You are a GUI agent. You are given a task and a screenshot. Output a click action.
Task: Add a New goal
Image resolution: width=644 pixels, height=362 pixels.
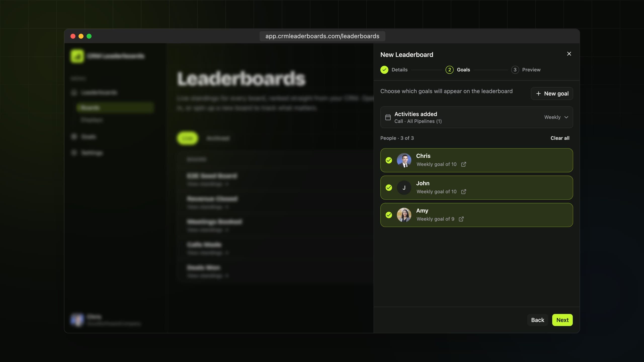(552, 94)
